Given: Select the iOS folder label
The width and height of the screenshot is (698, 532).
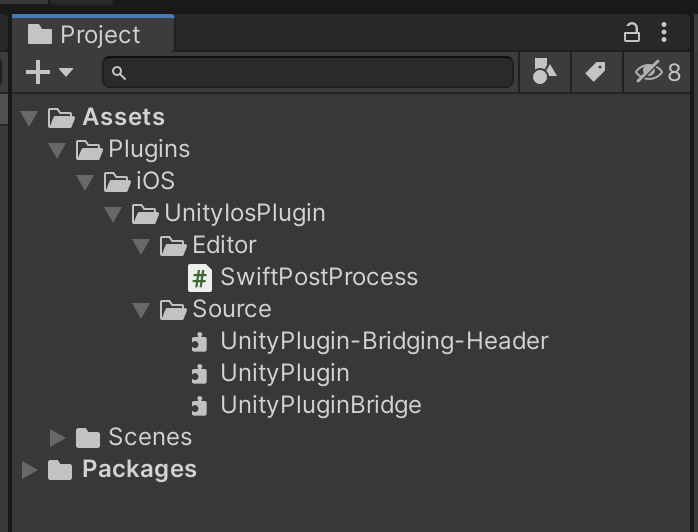Looking at the screenshot, I should 155,181.
